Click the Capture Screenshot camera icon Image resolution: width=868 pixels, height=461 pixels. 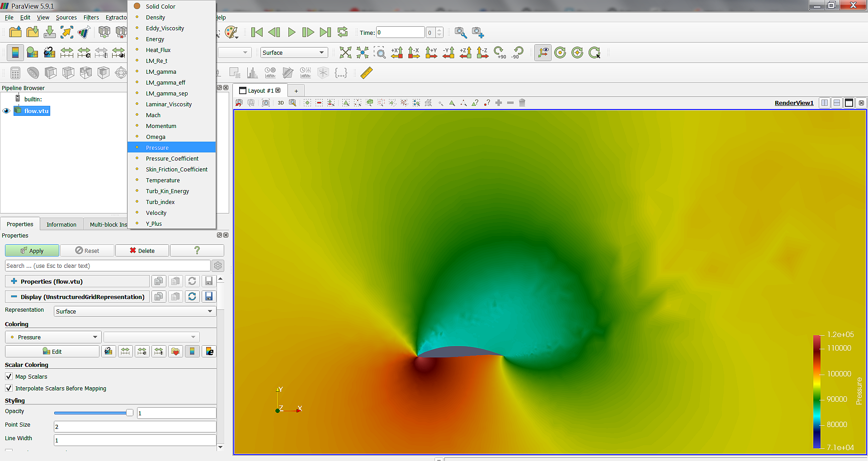coord(266,103)
